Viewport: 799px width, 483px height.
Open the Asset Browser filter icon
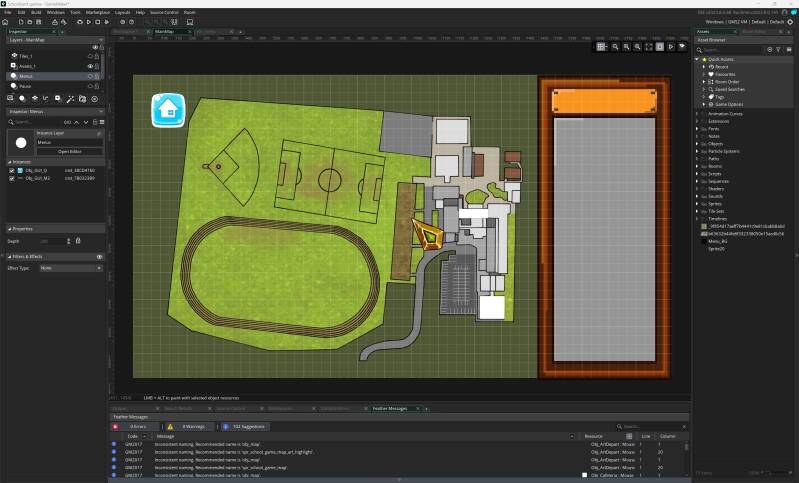pyautogui.click(x=777, y=49)
